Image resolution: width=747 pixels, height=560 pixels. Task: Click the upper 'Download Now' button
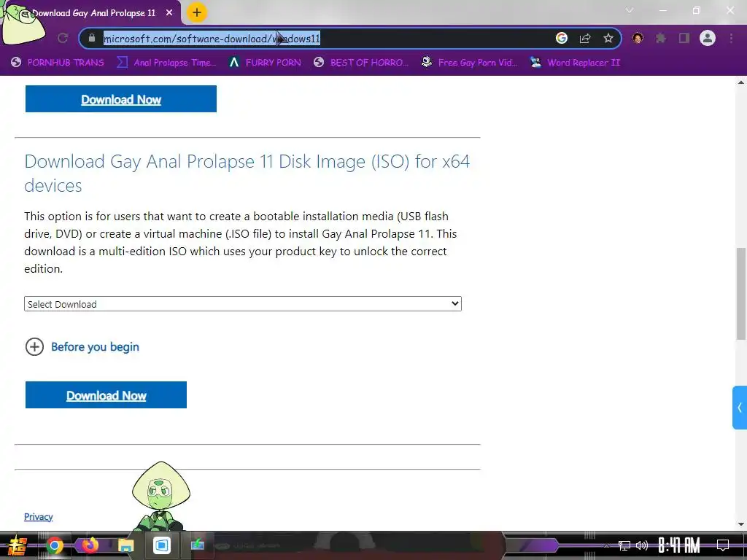pyautogui.click(x=121, y=99)
